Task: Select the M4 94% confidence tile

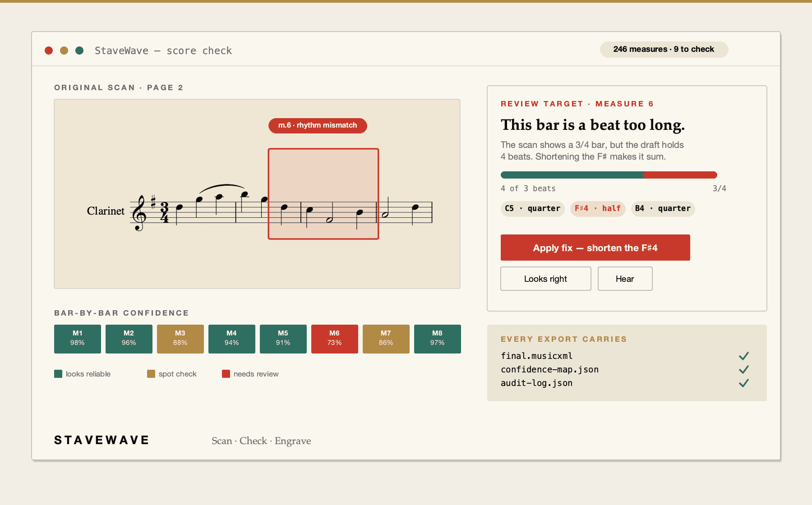Action: (x=232, y=339)
